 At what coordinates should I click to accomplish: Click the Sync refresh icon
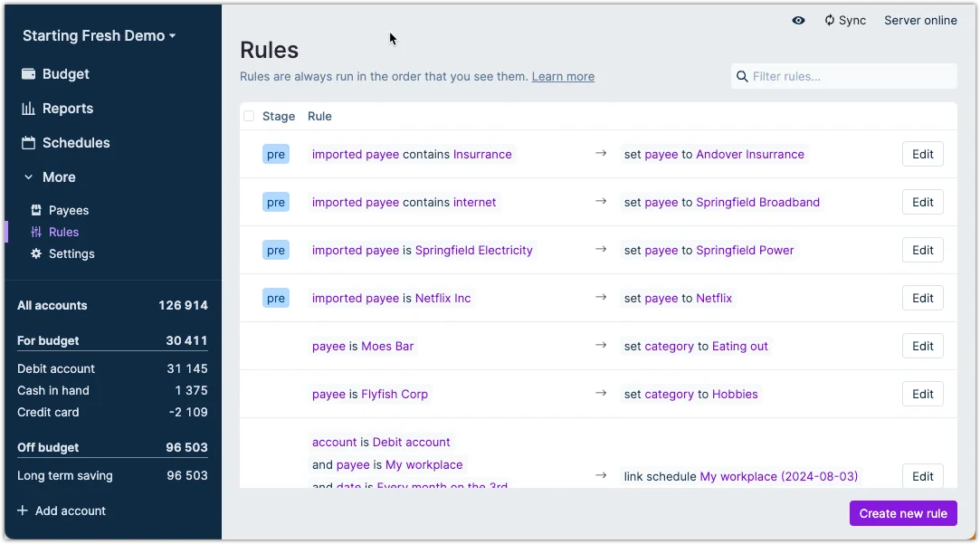point(829,20)
